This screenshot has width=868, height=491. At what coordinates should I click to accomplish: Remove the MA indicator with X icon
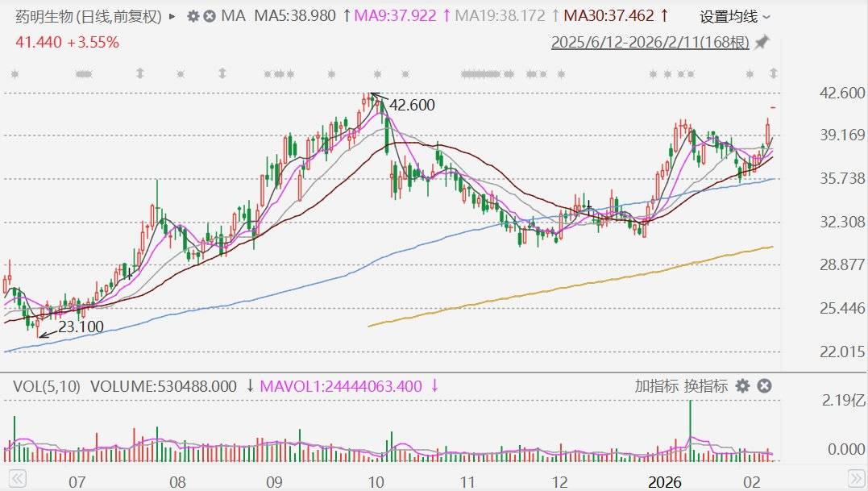pos(210,16)
